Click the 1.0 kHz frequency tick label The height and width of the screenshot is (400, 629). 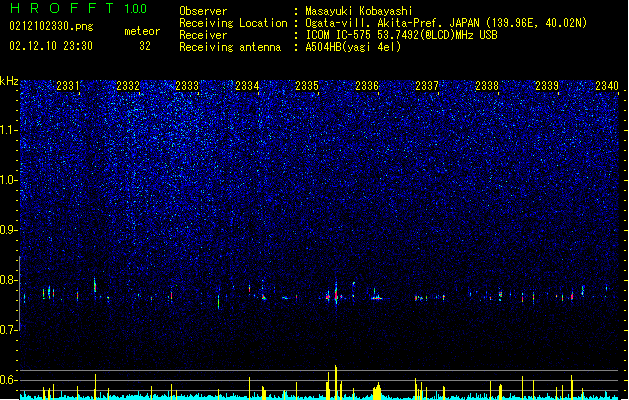(x=8, y=180)
